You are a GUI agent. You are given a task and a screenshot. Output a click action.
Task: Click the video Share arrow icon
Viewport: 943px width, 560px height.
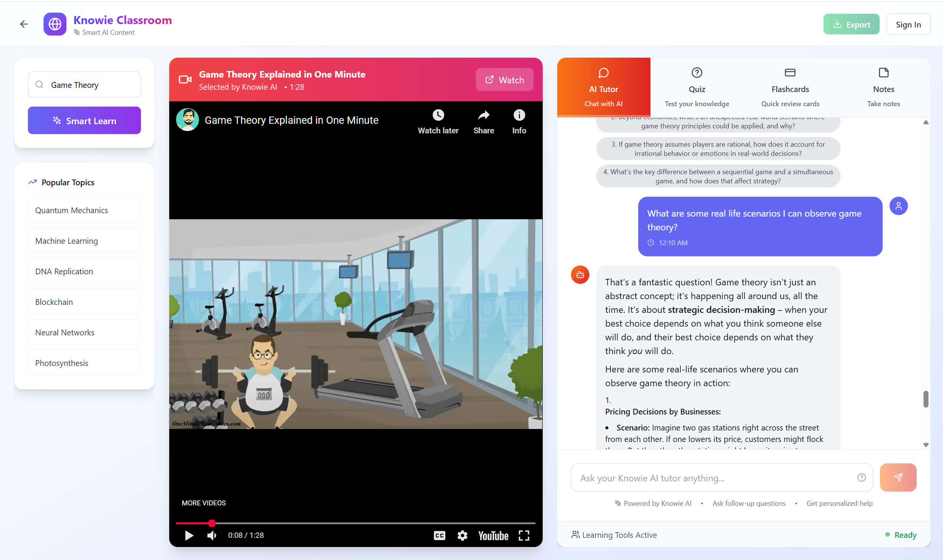pyautogui.click(x=484, y=115)
